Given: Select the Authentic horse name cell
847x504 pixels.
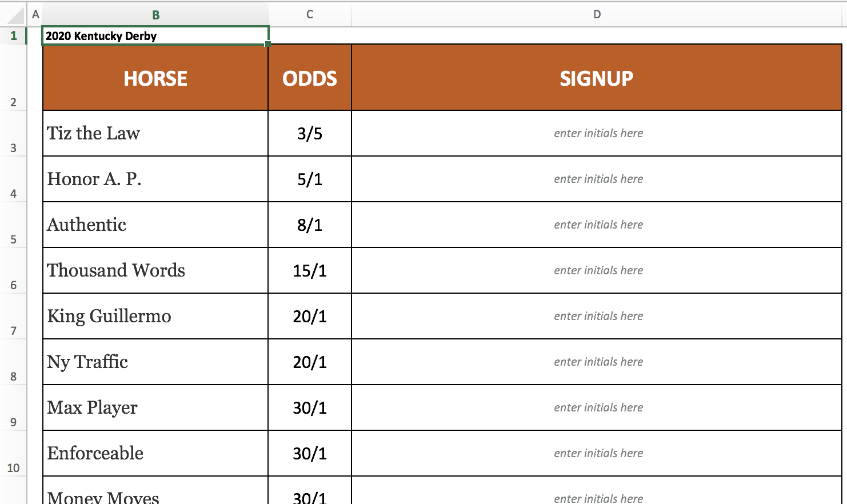Looking at the screenshot, I should click(x=155, y=225).
